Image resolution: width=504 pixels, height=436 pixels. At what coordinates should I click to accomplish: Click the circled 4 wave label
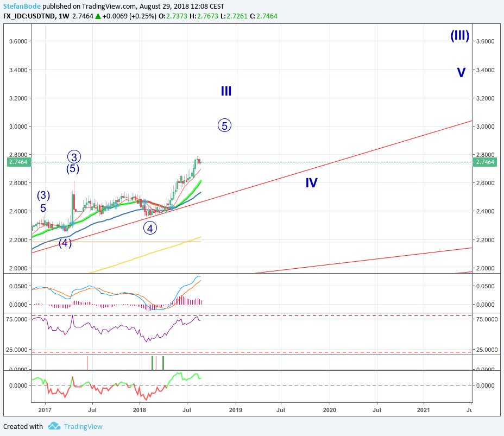150,228
